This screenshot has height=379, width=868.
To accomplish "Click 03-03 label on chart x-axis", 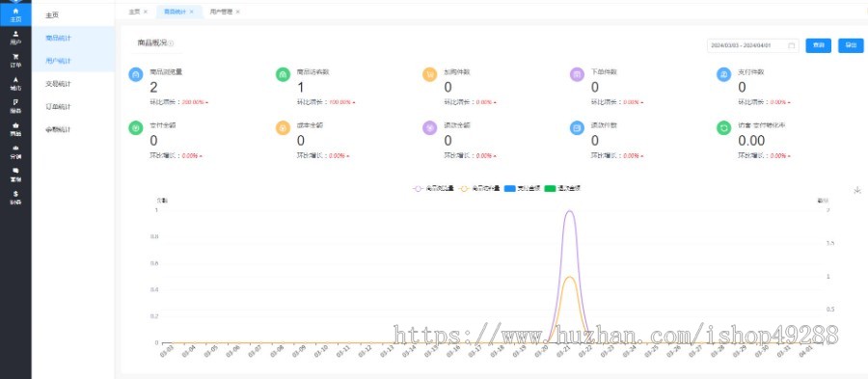I will [x=167, y=351].
